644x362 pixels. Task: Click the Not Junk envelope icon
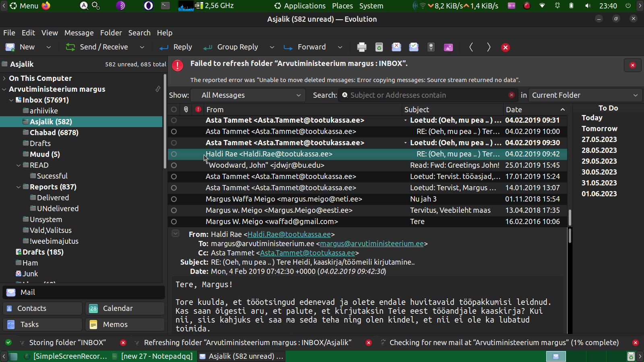(x=413, y=47)
